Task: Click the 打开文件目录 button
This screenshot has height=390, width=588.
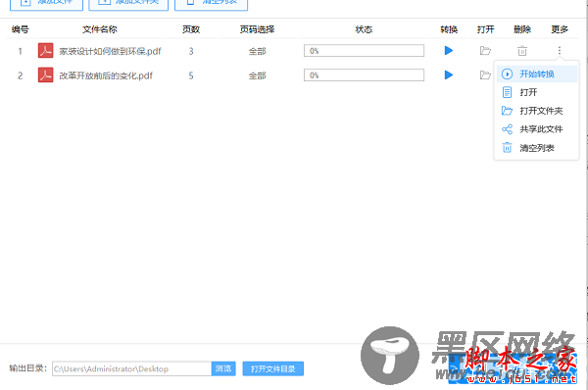Action: tap(273, 368)
